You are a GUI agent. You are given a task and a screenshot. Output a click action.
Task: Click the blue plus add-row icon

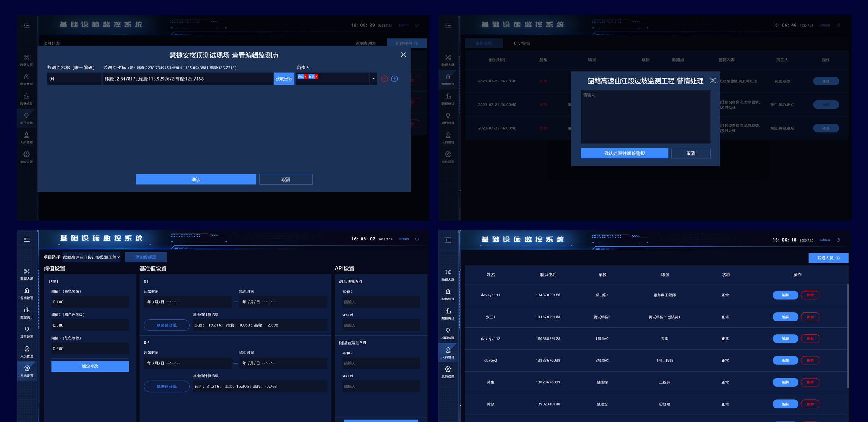coord(394,79)
